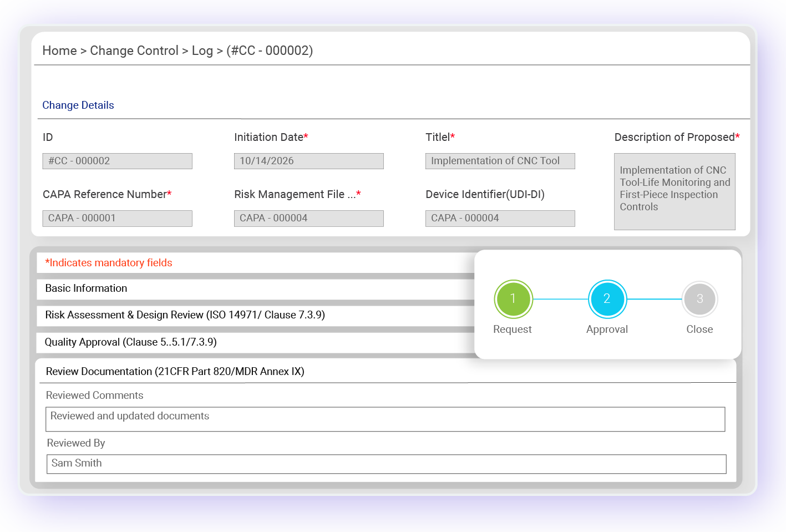
Task: Click the Request step label
Action: click(x=513, y=330)
